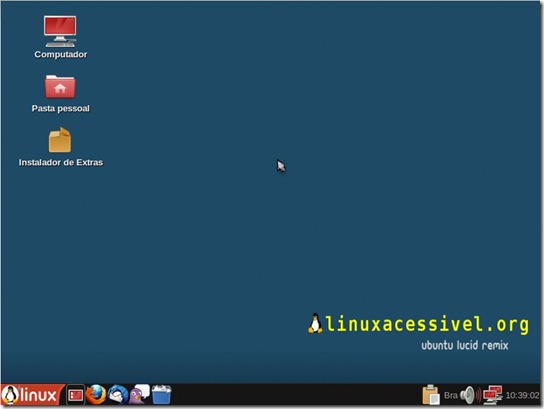Image resolution: width=544 pixels, height=409 pixels.
Task: Open the blue trash bin icon
Action: [161, 394]
